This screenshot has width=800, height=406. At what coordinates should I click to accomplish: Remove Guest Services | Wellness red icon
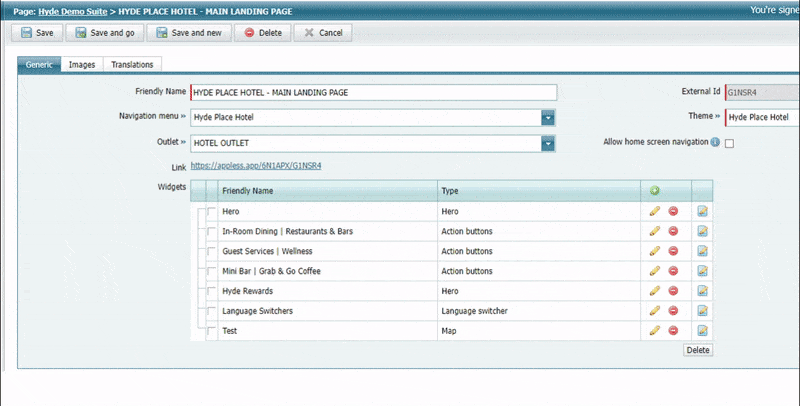tap(673, 251)
